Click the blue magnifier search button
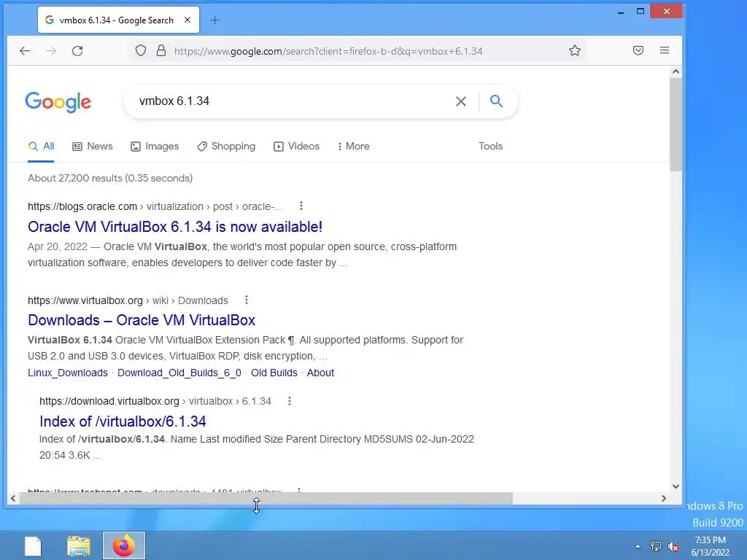This screenshot has height=560, width=747. point(496,101)
